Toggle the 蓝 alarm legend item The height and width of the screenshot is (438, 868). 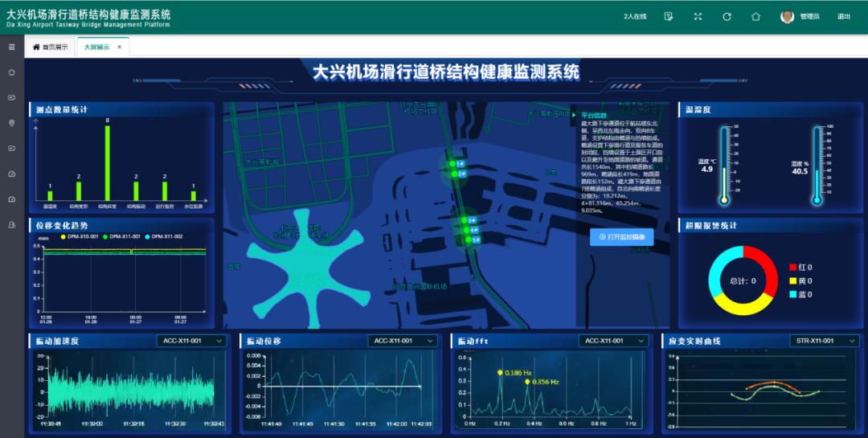[800, 295]
